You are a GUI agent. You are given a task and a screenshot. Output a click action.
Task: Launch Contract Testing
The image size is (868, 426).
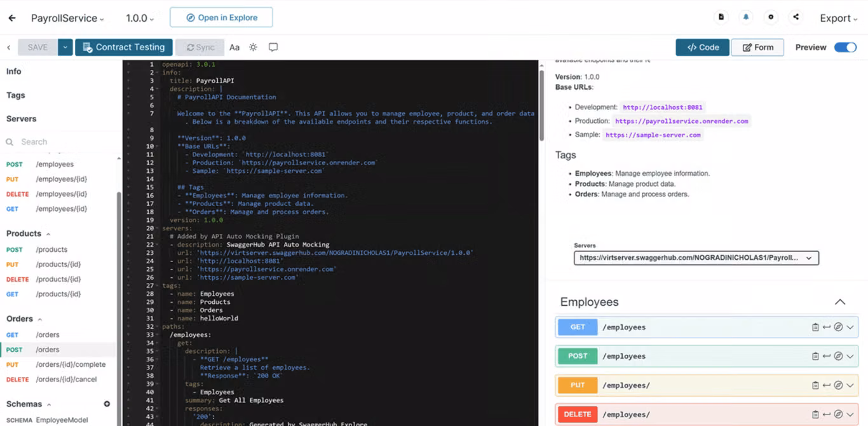click(123, 46)
